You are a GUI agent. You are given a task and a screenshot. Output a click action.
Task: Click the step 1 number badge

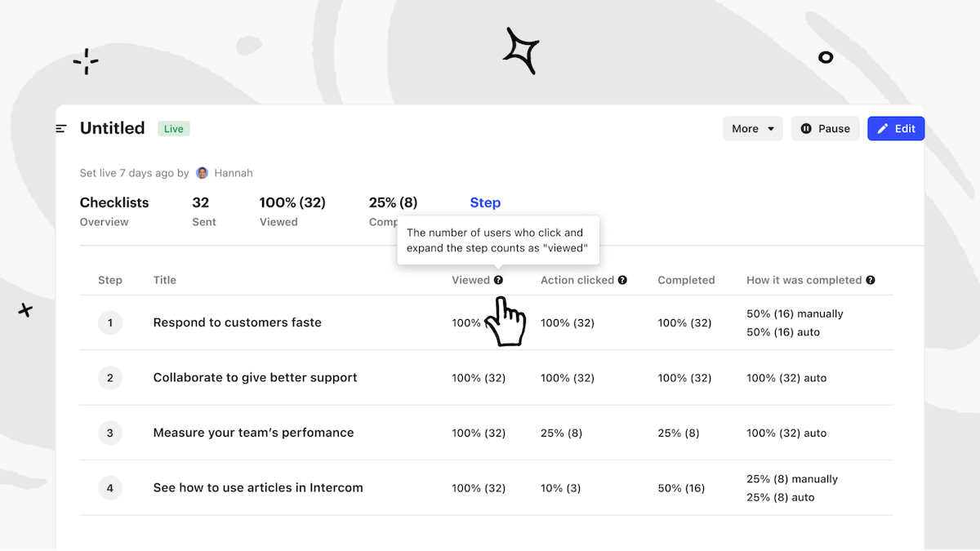click(110, 322)
